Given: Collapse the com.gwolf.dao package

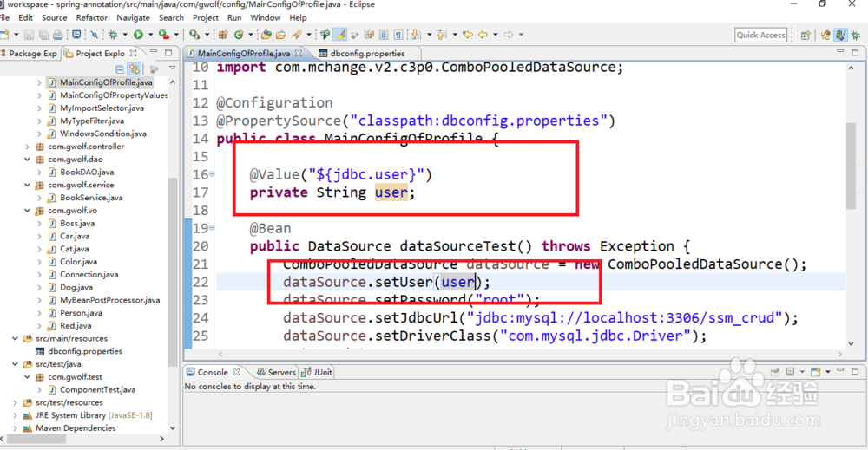Looking at the screenshot, I should tap(27, 160).
